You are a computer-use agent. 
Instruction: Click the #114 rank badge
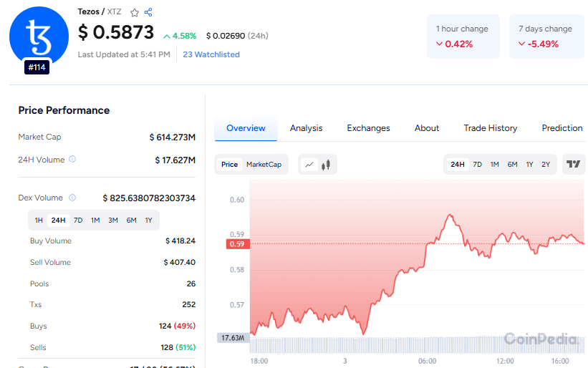click(37, 67)
